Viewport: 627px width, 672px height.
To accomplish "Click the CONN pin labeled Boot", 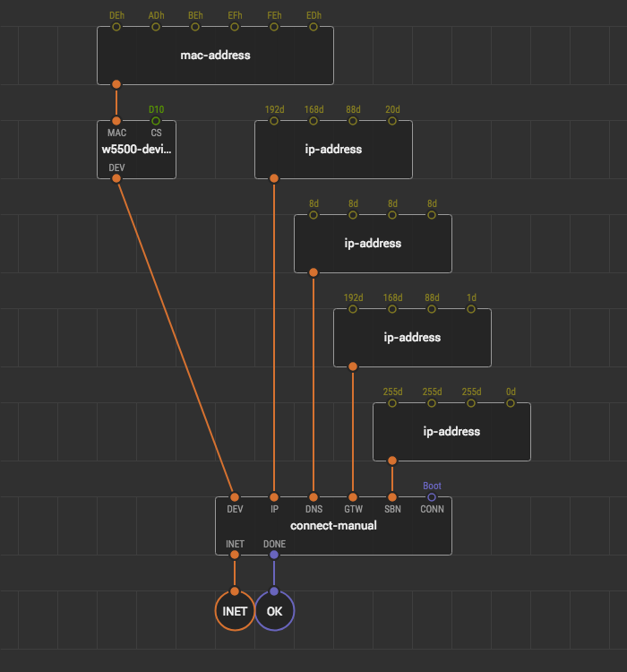I will coord(432,497).
